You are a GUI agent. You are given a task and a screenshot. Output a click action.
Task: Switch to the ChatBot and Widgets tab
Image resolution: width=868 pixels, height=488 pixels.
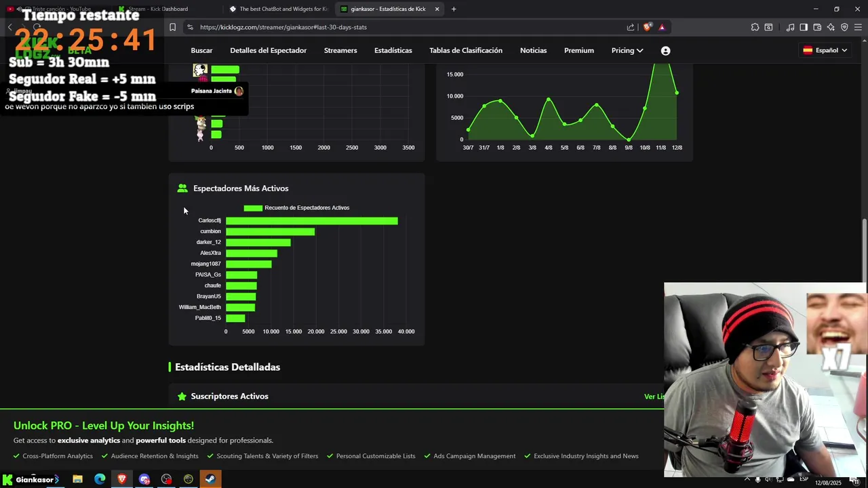point(278,9)
